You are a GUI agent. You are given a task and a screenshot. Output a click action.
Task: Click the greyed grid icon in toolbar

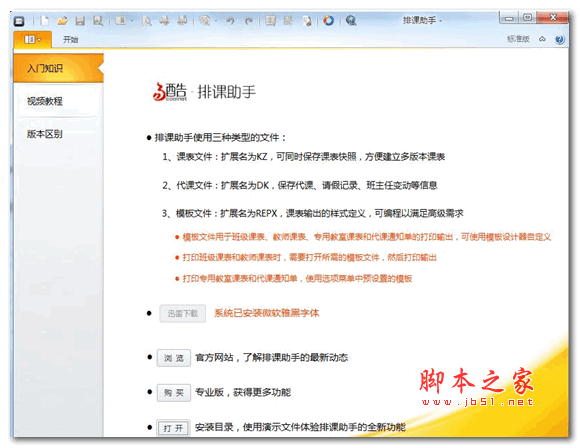point(289,20)
